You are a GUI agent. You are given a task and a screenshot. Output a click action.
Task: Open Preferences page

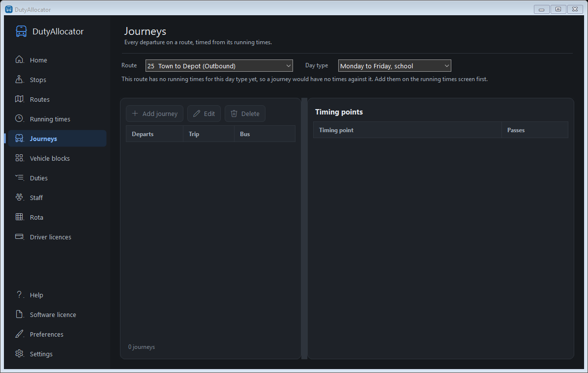pos(58,334)
